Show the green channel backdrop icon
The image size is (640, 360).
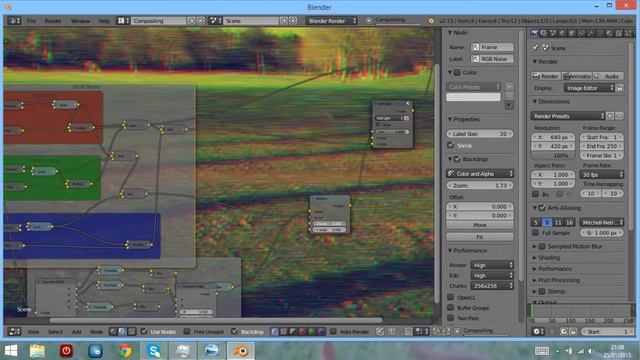pyautogui.click(x=312, y=332)
